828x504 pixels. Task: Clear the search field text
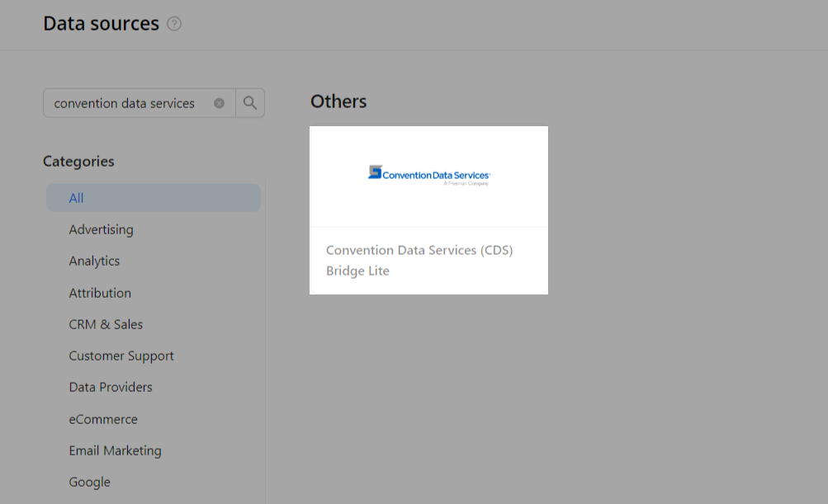pos(219,103)
